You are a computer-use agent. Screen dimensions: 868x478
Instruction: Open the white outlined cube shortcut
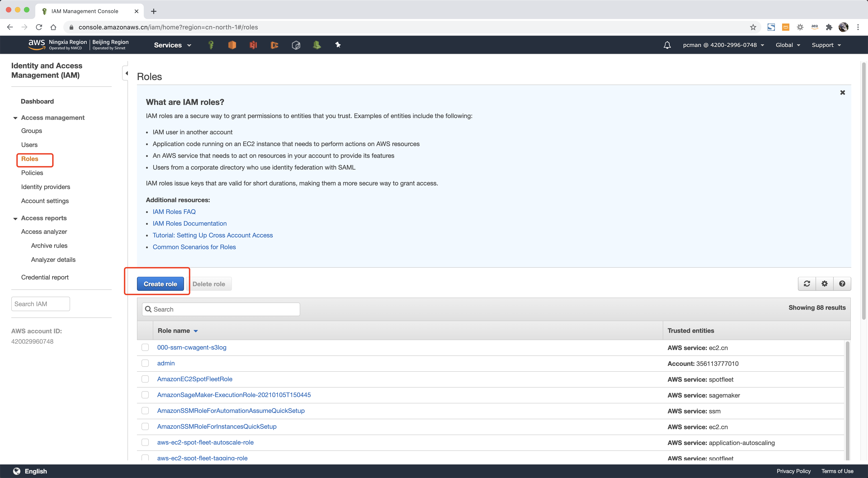pos(296,45)
